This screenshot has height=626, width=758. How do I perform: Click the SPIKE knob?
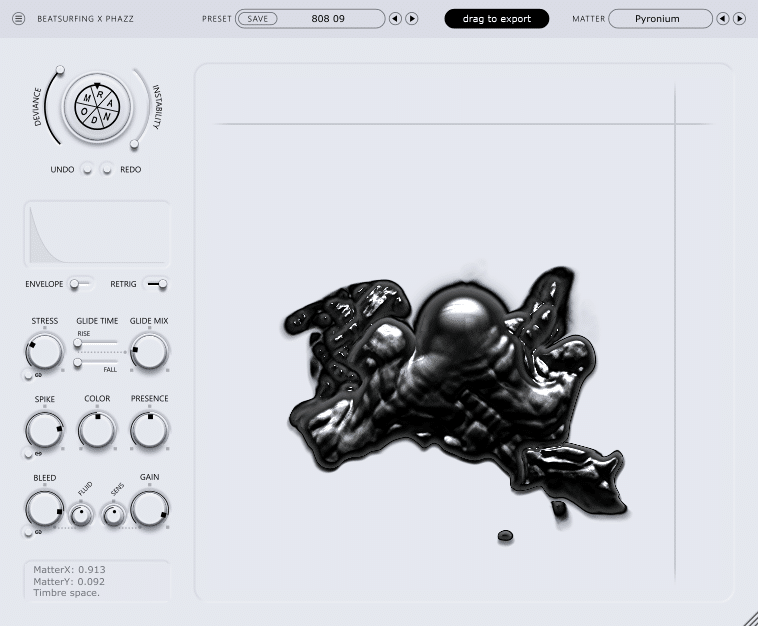tap(44, 430)
